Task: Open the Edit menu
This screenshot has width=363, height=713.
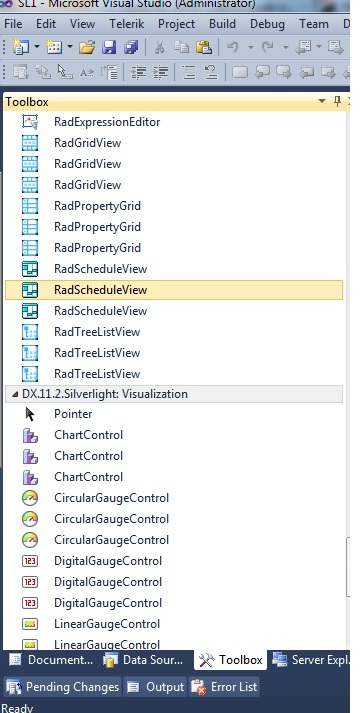Action: (46, 24)
